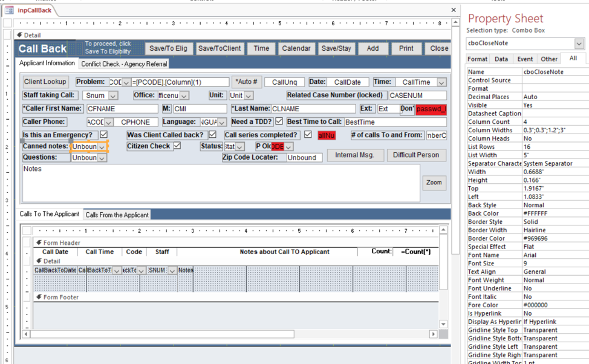Click the subform scroll down arrow

point(443,324)
